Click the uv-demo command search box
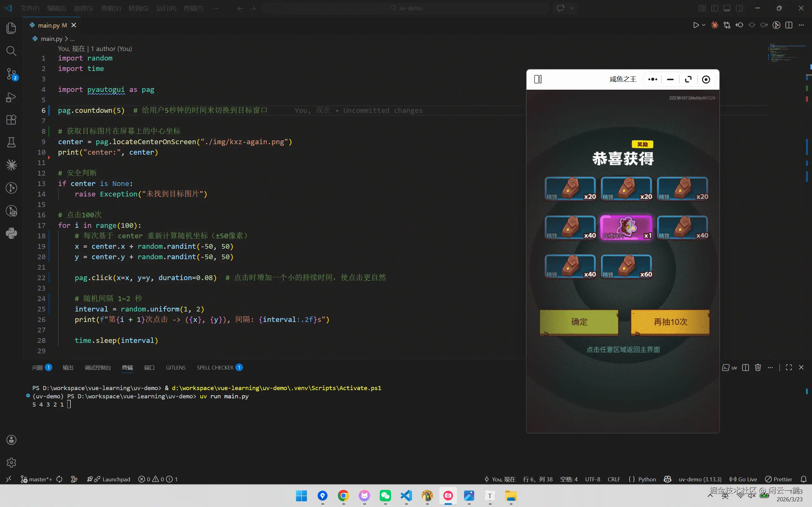 [x=406, y=8]
